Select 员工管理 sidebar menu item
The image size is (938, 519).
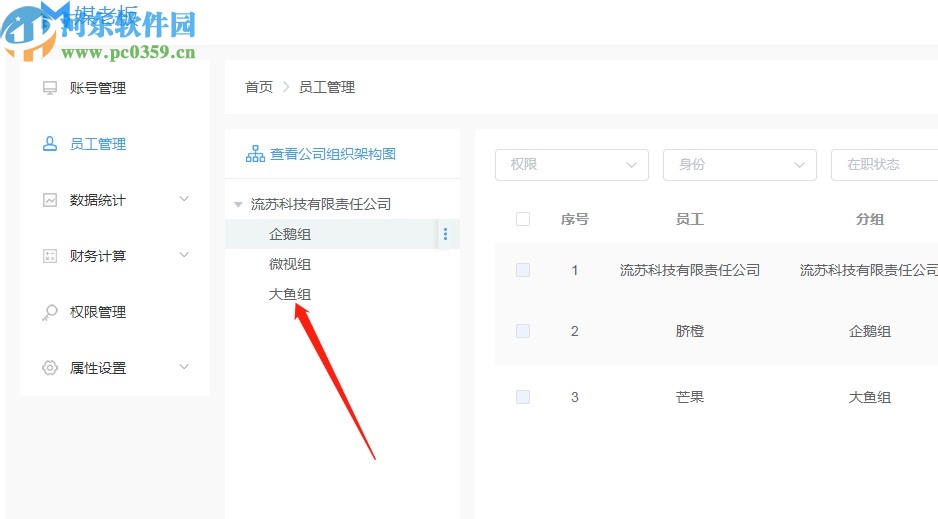98,144
